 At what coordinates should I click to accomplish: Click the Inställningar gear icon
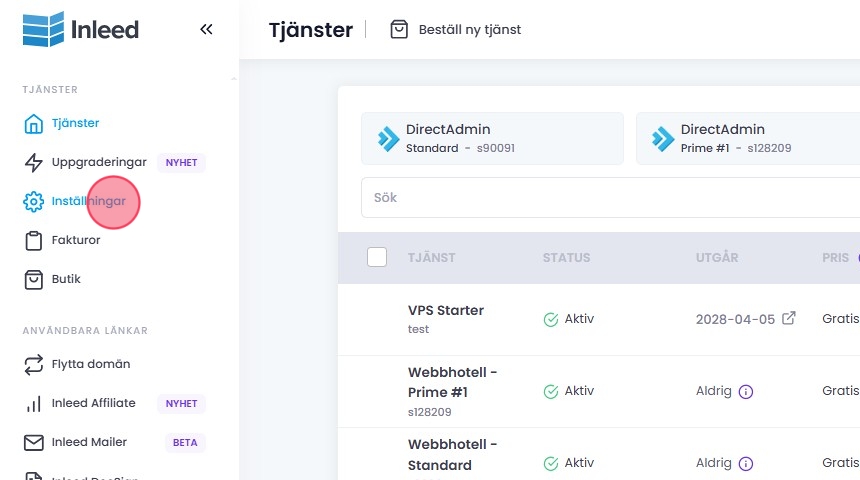point(34,201)
